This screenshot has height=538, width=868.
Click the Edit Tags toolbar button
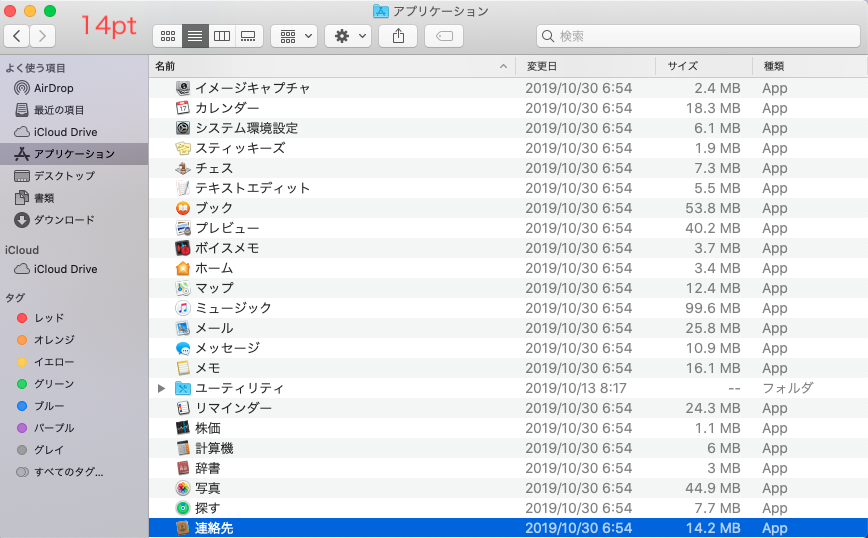tap(443, 36)
